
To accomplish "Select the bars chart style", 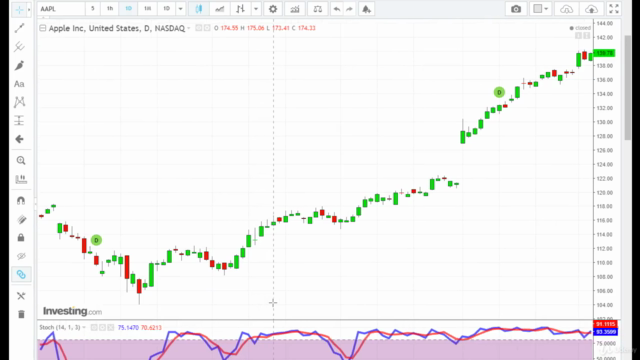I will click(240, 9).
